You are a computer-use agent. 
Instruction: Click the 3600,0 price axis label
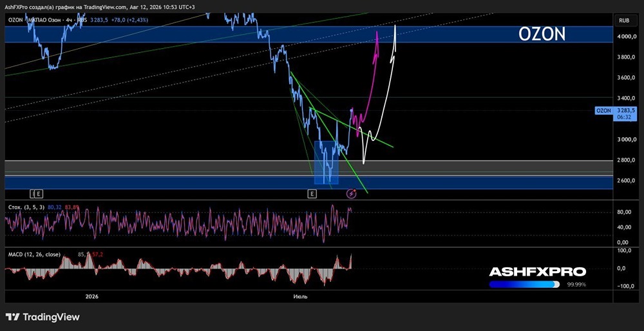[x=627, y=78]
